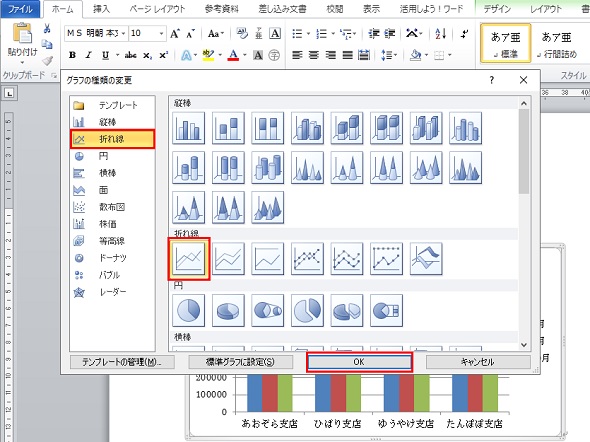This screenshot has width=590, height=442.
Task: Select 散布図 chart category
Action: click(x=112, y=207)
